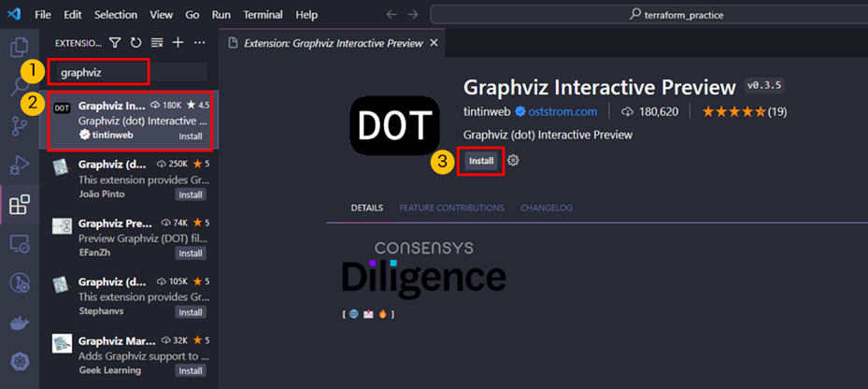868x389 pixels.
Task: Filter extensions with the funnel icon
Action: pyautogui.click(x=115, y=43)
